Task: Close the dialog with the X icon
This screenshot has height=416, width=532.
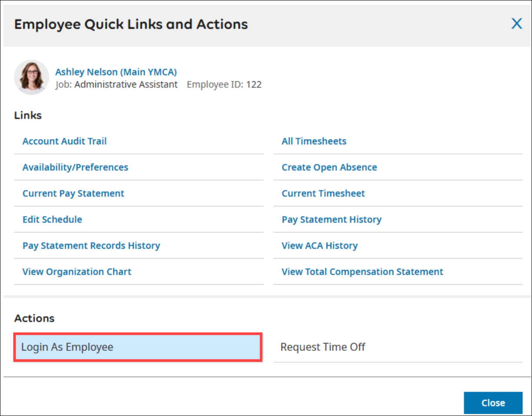Action: 516,23
